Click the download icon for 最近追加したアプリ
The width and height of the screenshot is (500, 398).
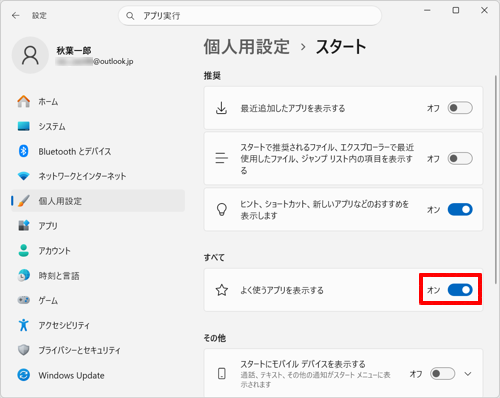(x=221, y=108)
